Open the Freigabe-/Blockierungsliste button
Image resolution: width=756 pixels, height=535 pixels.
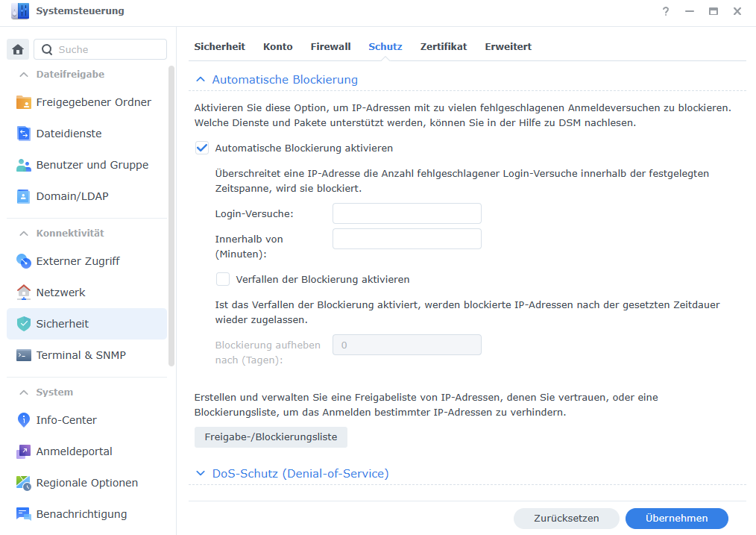pos(271,437)
